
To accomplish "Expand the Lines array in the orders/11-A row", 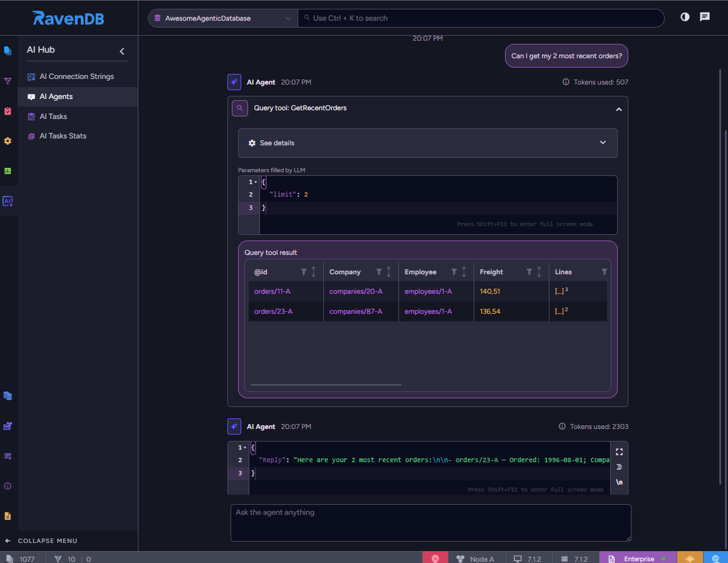I will (561, 291).
